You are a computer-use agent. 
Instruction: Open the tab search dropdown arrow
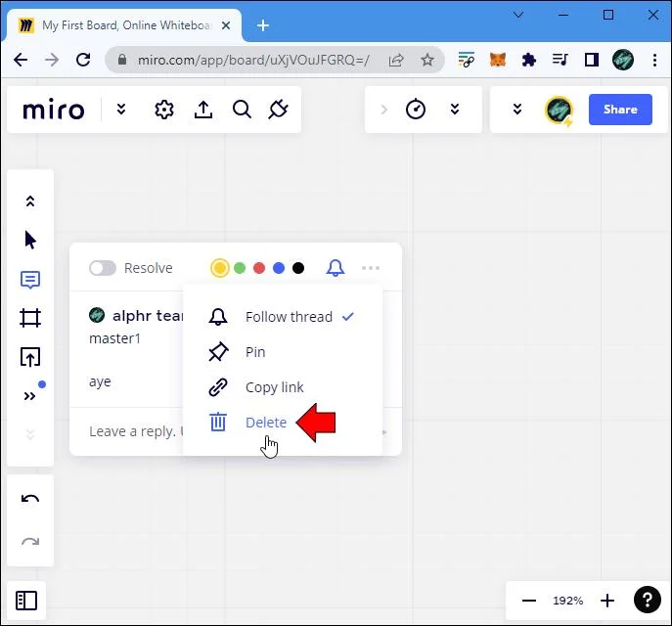pyautogui.click(x=518, y=15)
